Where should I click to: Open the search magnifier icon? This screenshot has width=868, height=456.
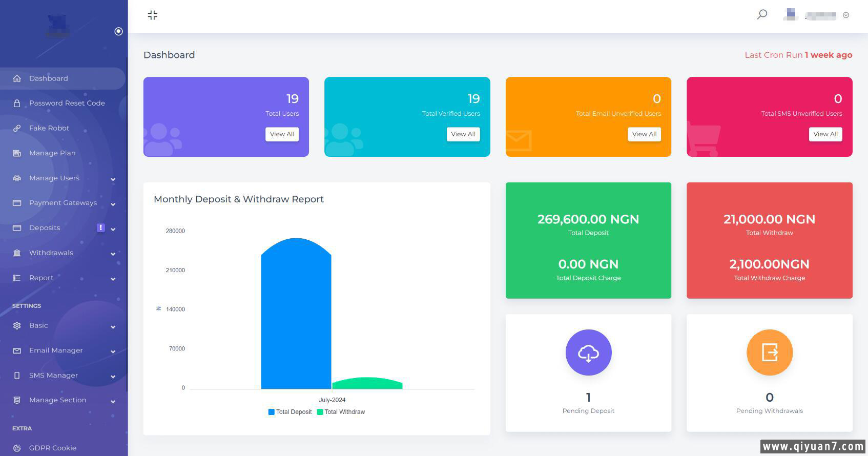point(762,14)
